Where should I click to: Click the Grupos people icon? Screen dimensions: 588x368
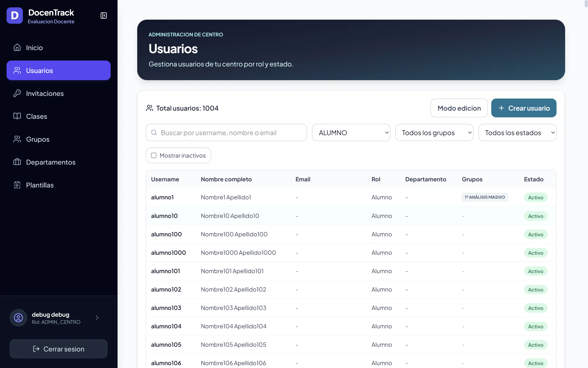click(x=17, y=139)
